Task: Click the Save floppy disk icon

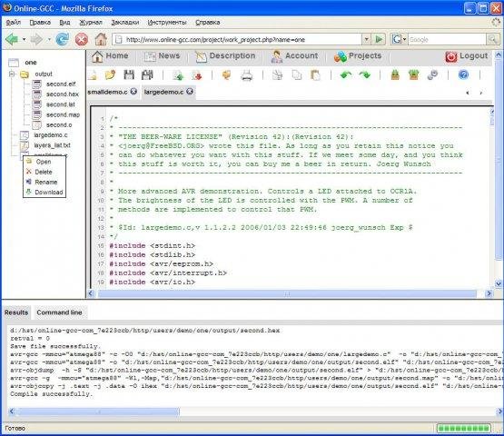Action: (129, 74)
